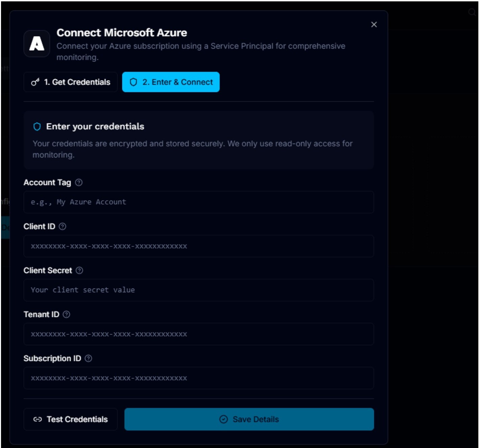Click the Subscription ID label text

click(52, 358)
